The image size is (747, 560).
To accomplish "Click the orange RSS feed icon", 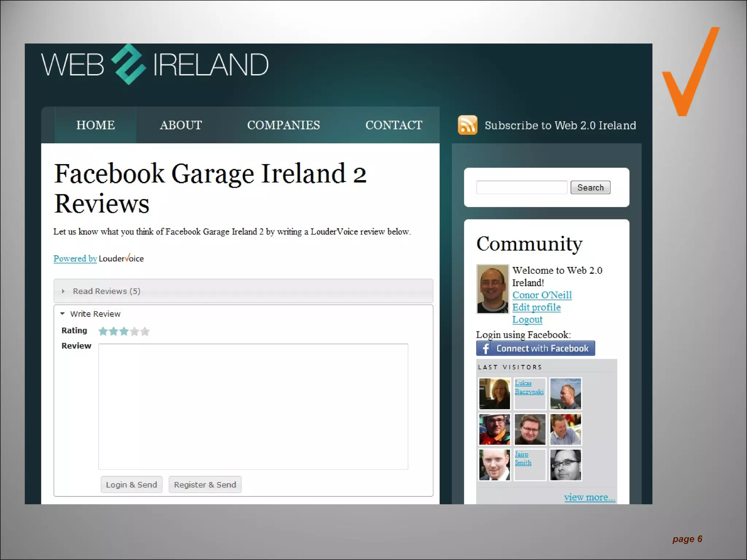I will point(467,125).
